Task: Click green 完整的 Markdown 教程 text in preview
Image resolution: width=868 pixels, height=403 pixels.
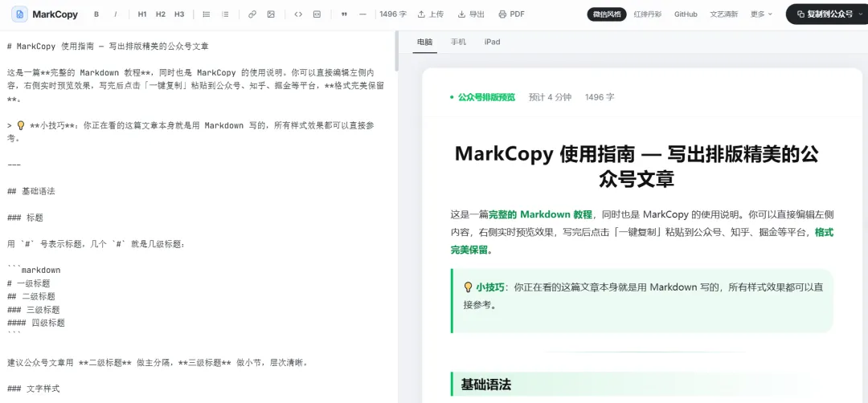Action: [540, 214]
